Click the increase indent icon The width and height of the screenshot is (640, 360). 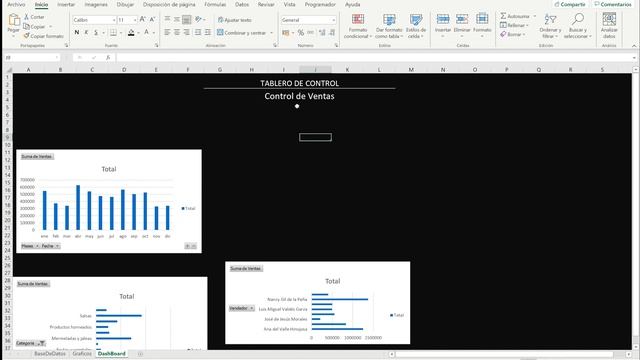coord(208,32)
